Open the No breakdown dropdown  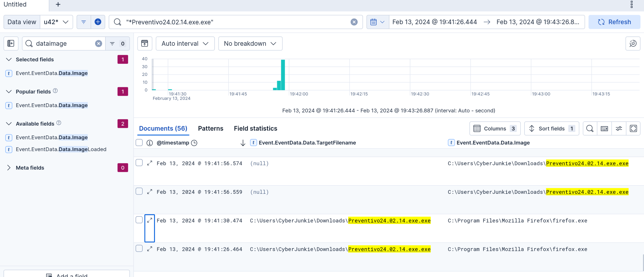pyautogui.click(x=250, y=43)
